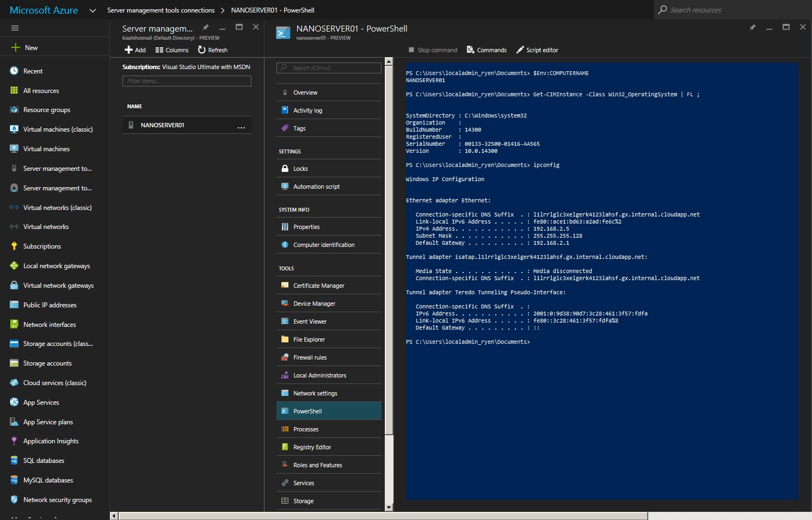Viewport: 812px width, 520px height.
Task: Open Cloud services (classic)
Action: [54, 383]
